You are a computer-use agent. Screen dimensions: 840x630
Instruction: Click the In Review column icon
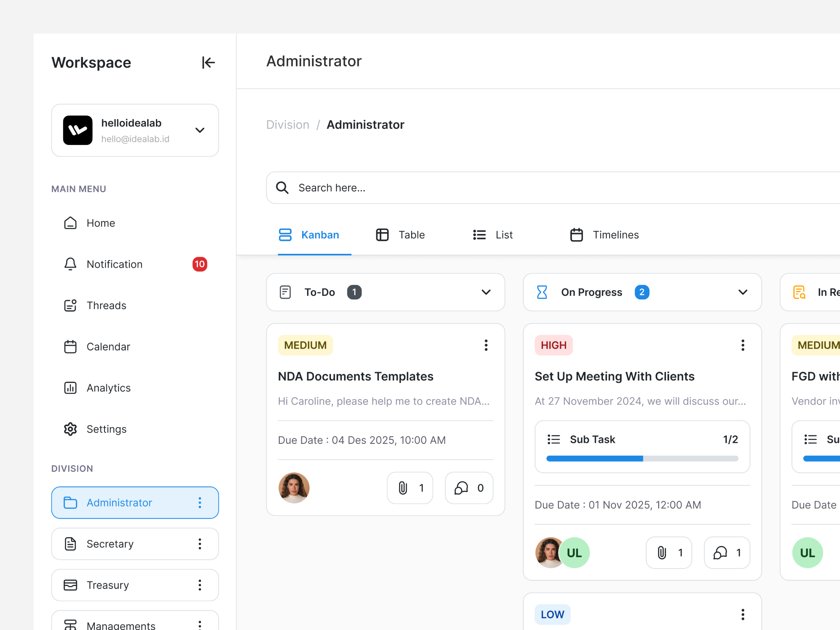pos(799,292)
